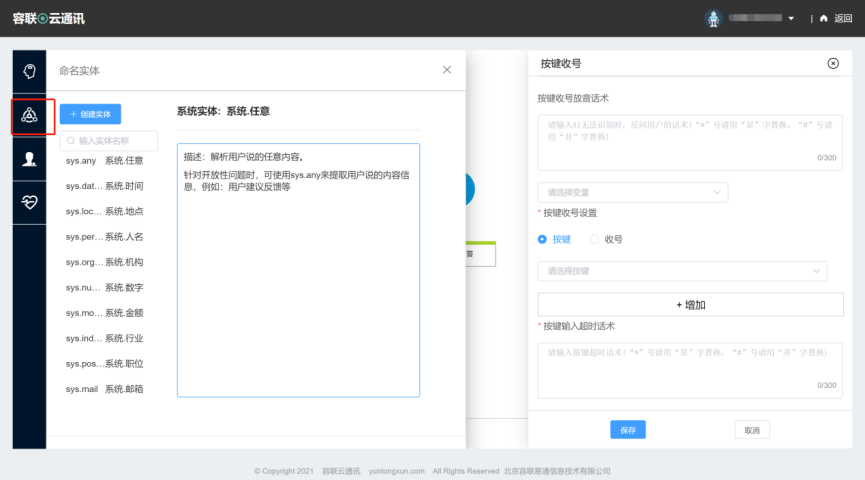The height and width of the screenshot is (480, 865).
Task: Click the 按键收号设置 label
Action: pos(570,213)
